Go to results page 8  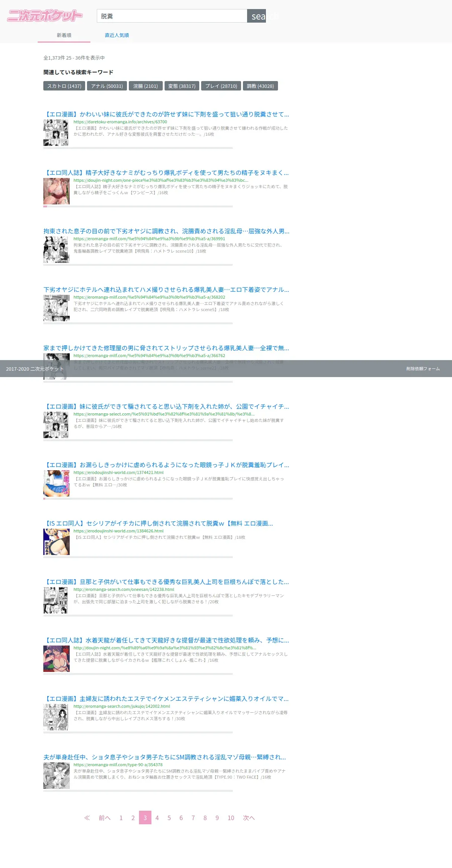pyautogui.click(x=205, y=817)
